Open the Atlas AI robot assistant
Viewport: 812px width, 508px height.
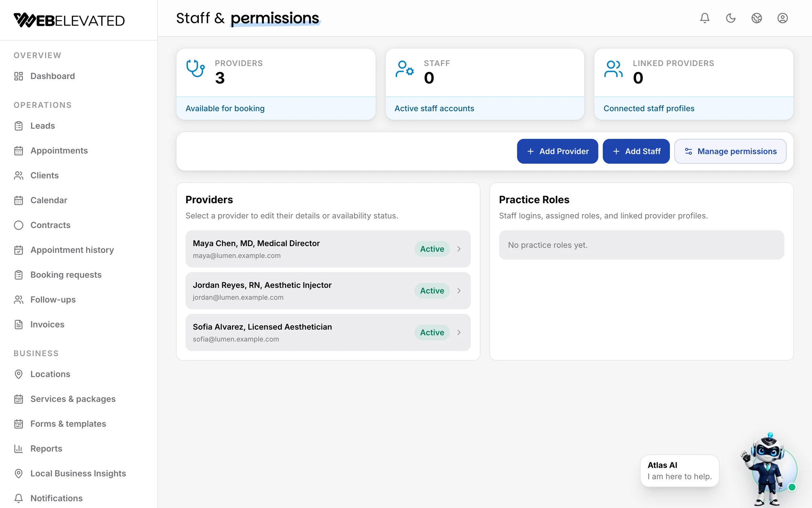click(769, 469)
